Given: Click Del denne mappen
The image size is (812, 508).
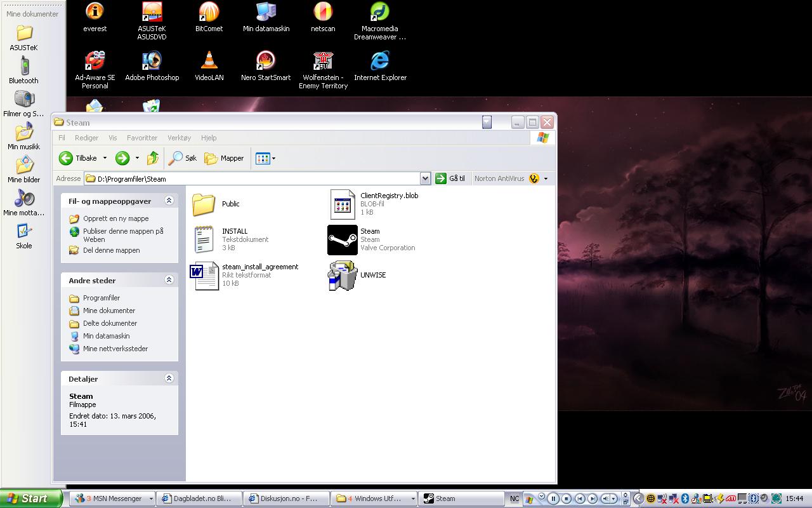Looking at the screenshot, I should (105, 250).
